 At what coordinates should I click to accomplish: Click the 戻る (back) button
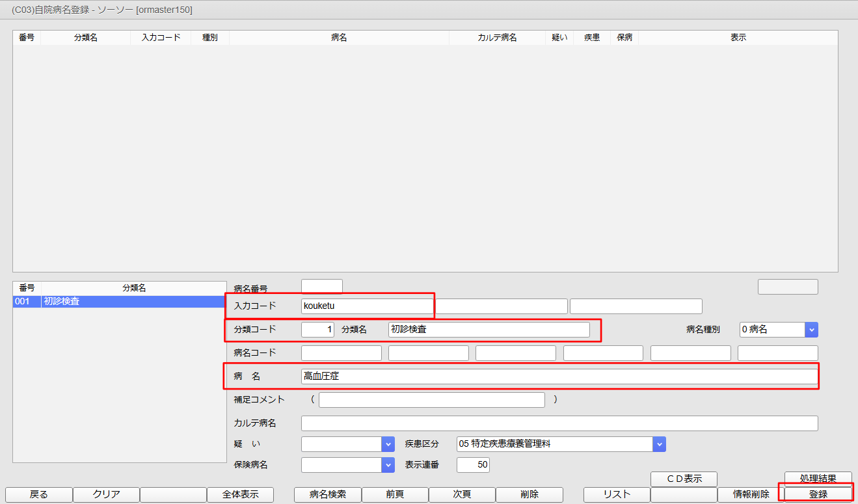click(x=38, y=494)
